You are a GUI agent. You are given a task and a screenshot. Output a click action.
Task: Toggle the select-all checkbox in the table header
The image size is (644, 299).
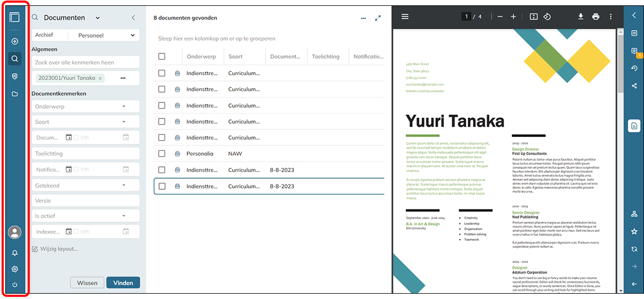[x=162, y=56]
